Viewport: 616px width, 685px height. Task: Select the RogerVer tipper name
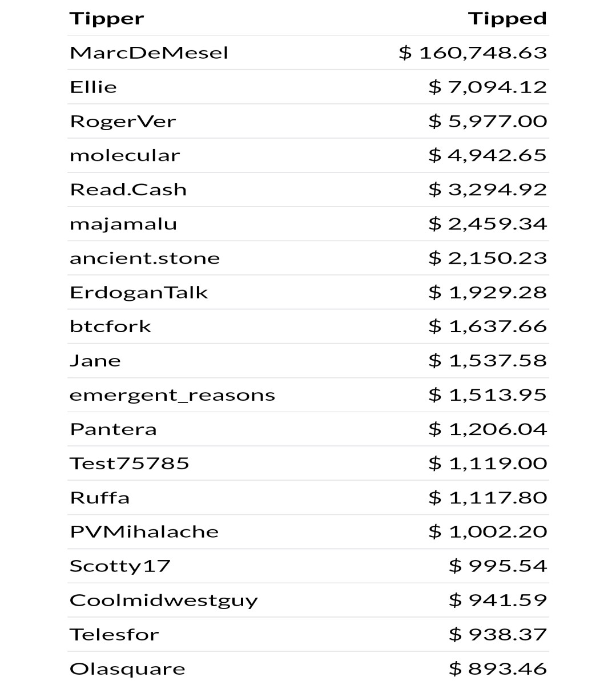tap(123, 122)
